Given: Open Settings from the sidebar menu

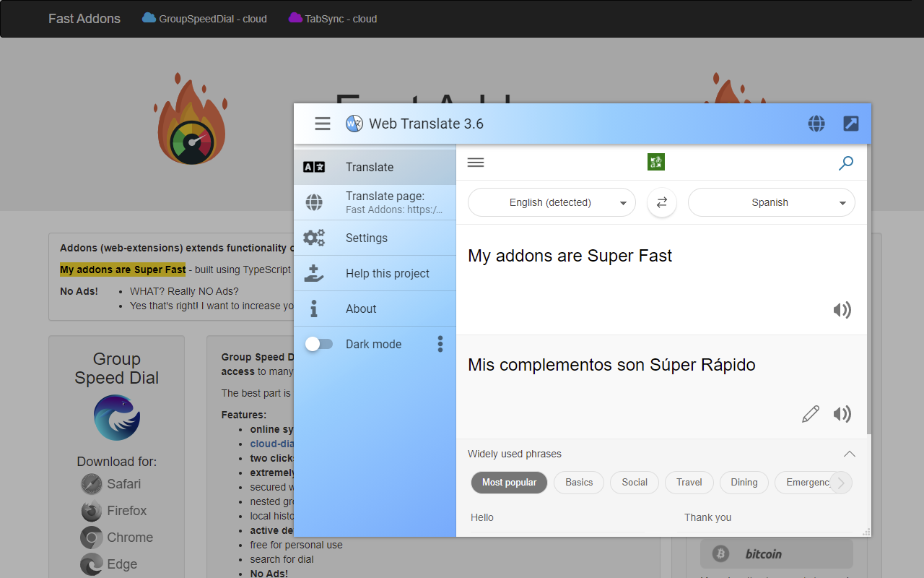Looking at the screenshot, I should tap(366, 237).
